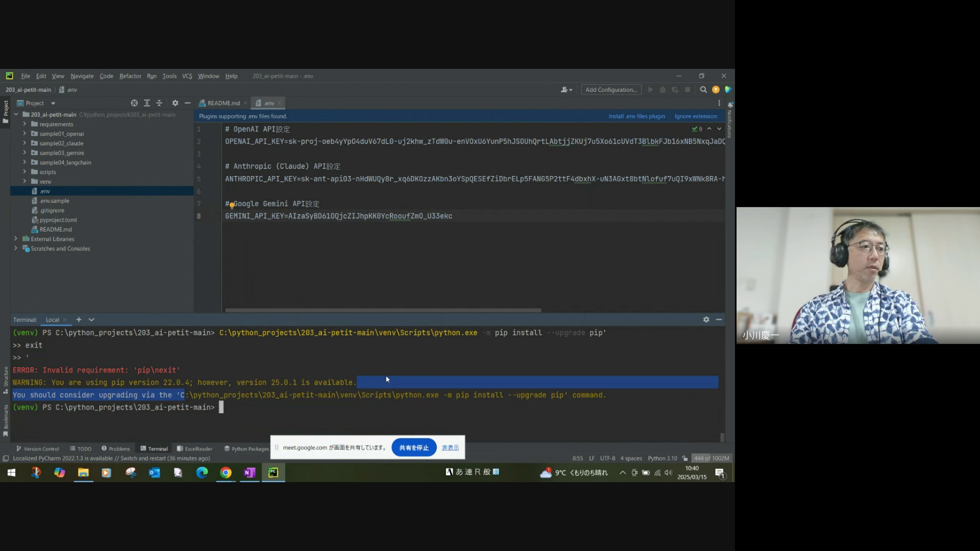Open terminal settings gear icon
The image size is (980, 551).
[x=706, y=319]
